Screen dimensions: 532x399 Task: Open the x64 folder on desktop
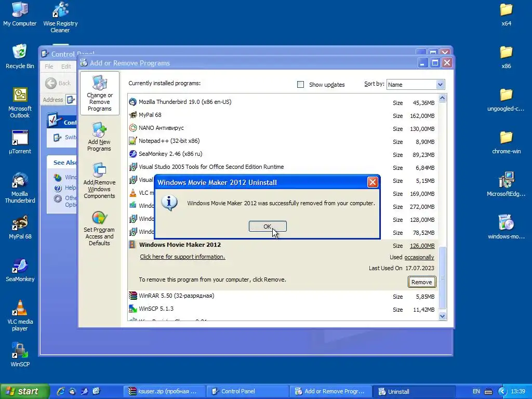(x=506, y=14)
